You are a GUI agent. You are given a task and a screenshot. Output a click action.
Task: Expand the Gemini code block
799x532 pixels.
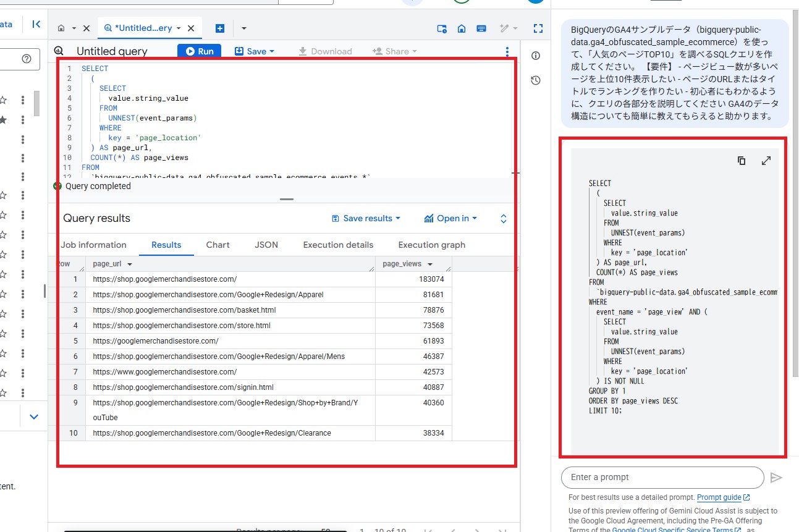(x=766, y=161)
